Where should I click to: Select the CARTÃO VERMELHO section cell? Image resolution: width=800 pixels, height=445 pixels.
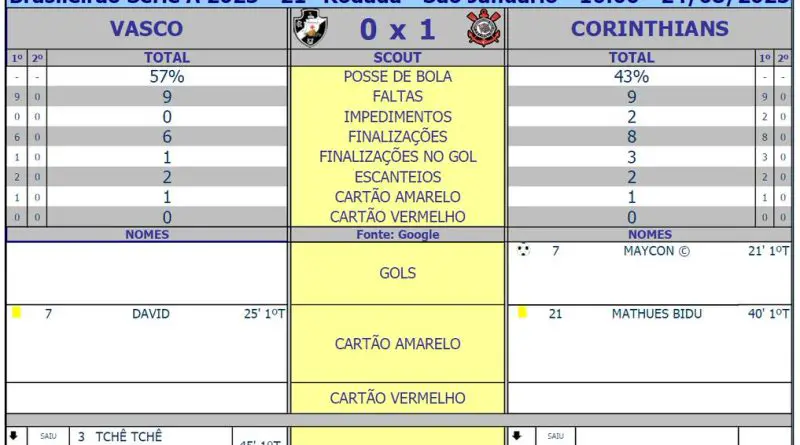pos(397,398)
